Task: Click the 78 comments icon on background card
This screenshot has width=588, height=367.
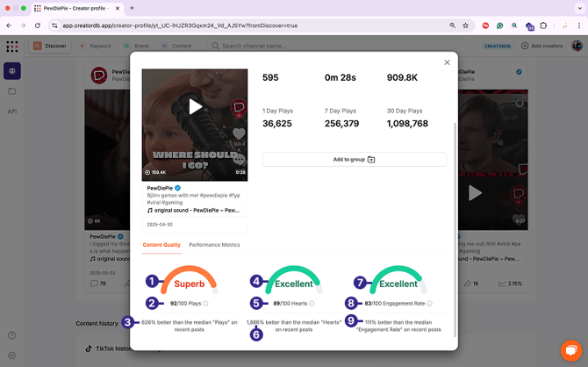Action: tap(94, 284)
